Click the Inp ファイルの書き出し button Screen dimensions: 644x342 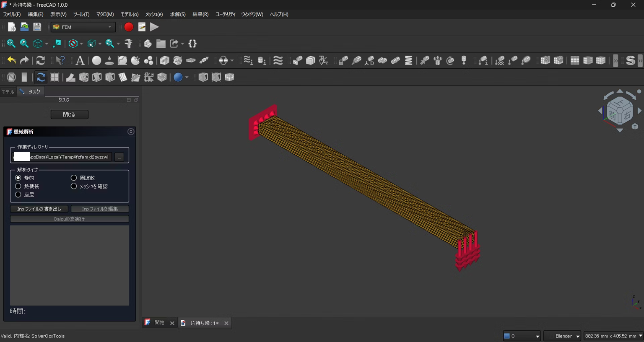[x=39, y=209]
